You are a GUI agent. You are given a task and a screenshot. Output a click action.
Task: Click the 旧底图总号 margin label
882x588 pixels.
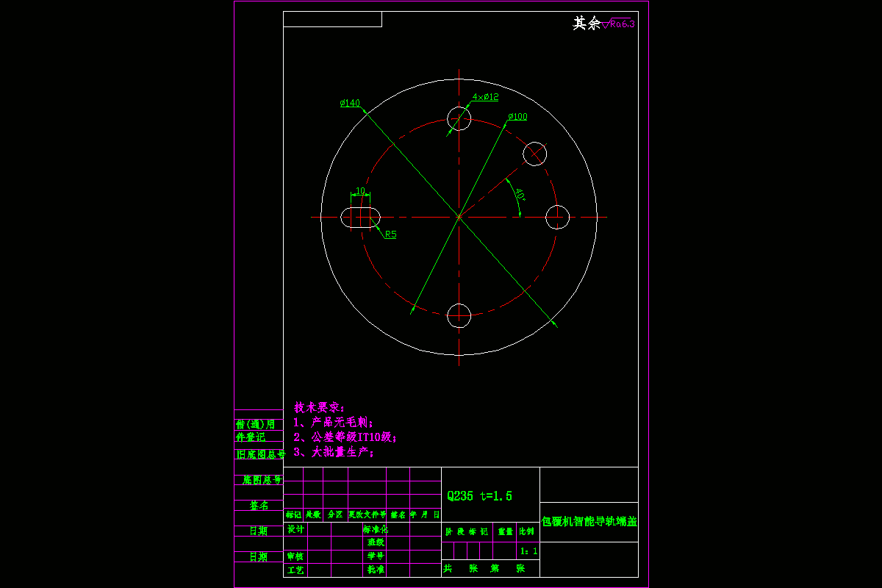260,455
